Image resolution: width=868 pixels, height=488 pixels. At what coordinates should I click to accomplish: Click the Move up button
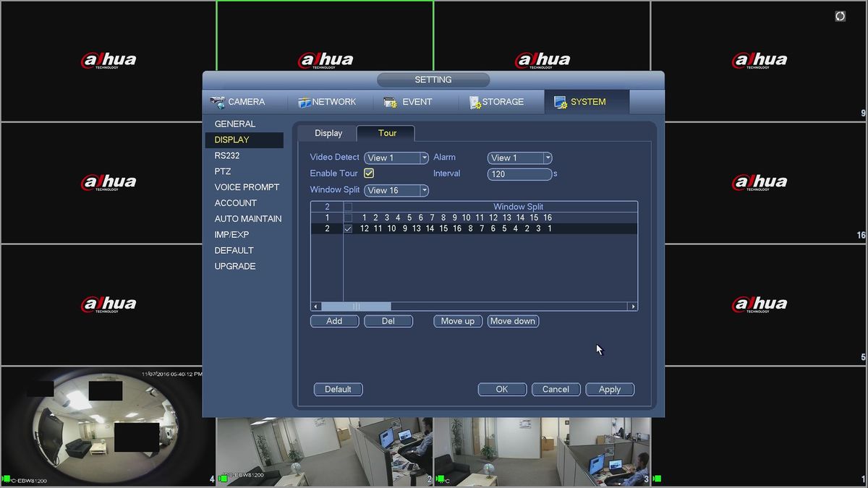(458, 321)
